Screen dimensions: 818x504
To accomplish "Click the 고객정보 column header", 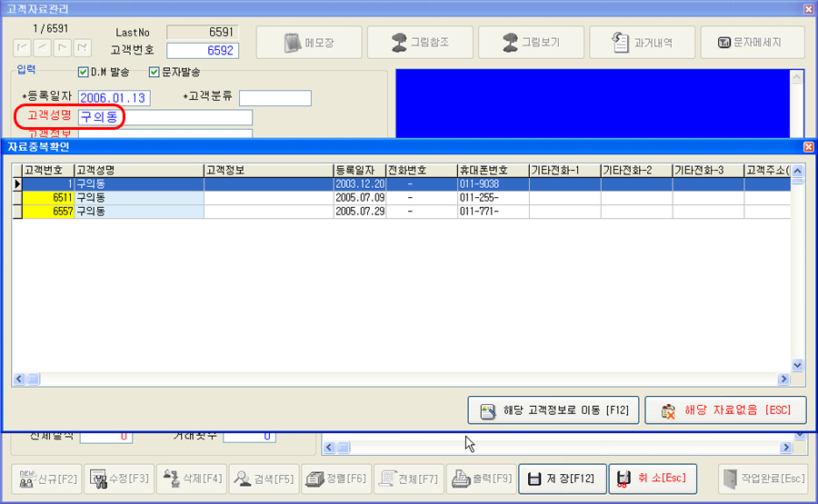I will pos(269,171).
